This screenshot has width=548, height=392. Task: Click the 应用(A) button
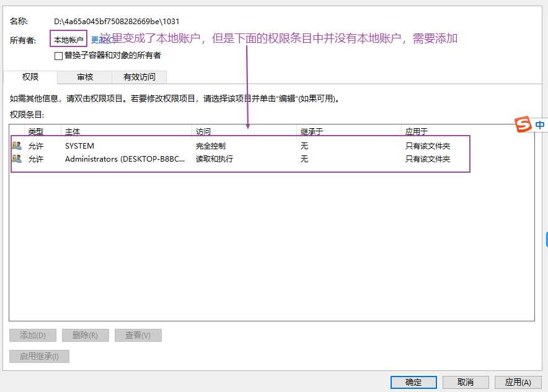pos(518,382)
